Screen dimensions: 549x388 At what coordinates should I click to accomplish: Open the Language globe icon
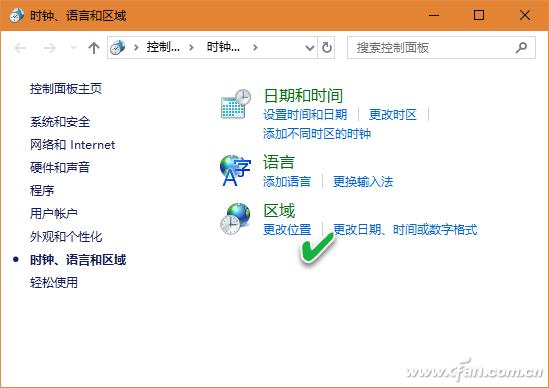[235, 171]
